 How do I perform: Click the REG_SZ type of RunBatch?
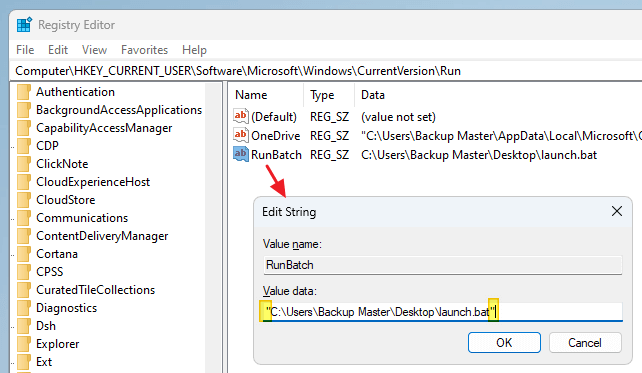330,155
